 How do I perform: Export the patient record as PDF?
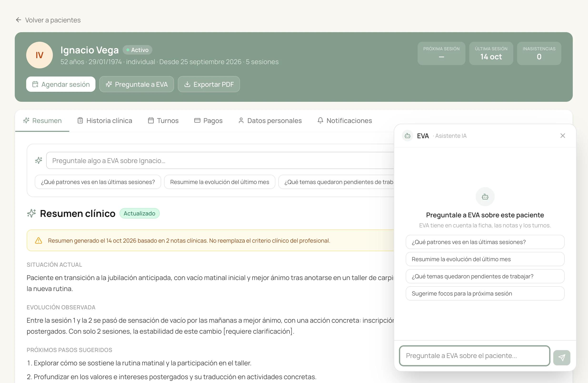click(x=209, y=84)
